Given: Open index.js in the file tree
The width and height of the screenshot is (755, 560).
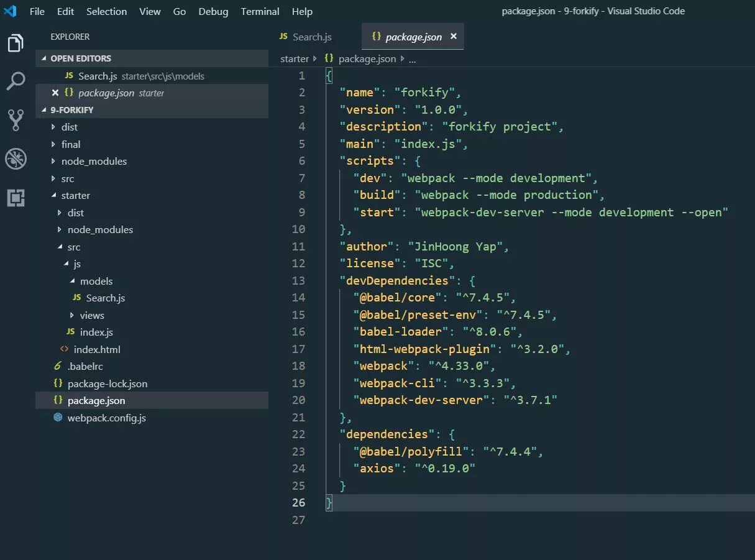Looking at the screenshot, I should [96, 332].
